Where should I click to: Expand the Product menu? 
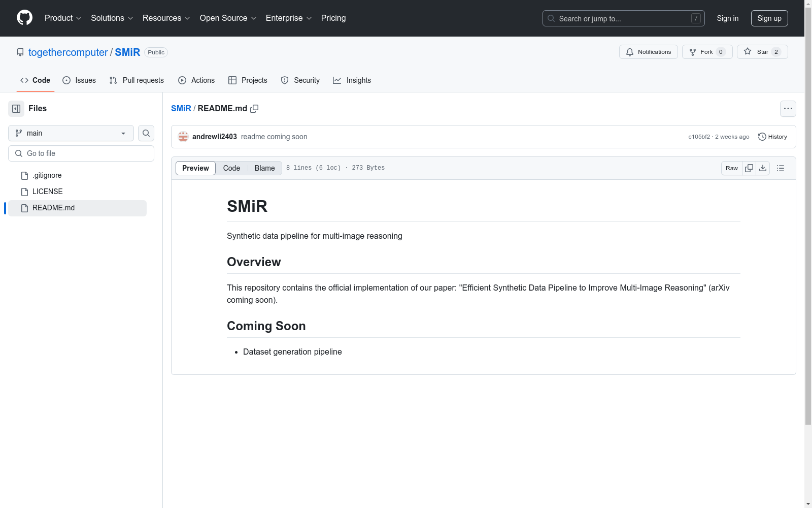pos(63,18)
